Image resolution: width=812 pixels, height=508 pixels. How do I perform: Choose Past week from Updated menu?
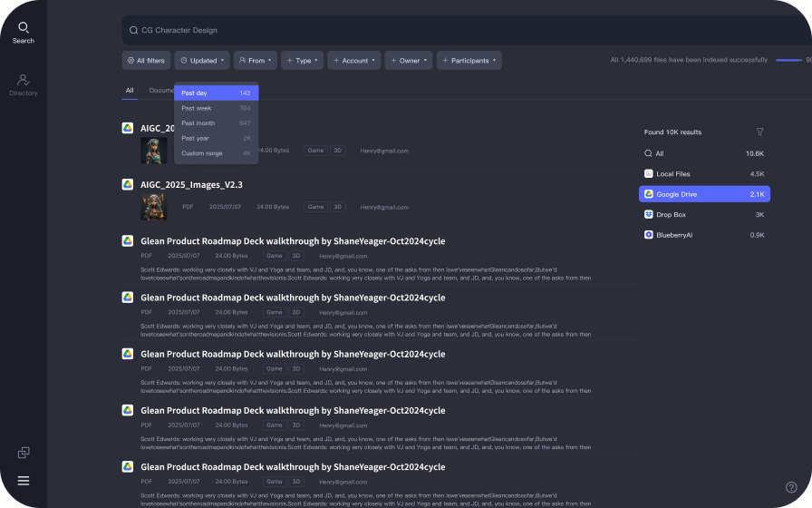(x=216, y=108)
